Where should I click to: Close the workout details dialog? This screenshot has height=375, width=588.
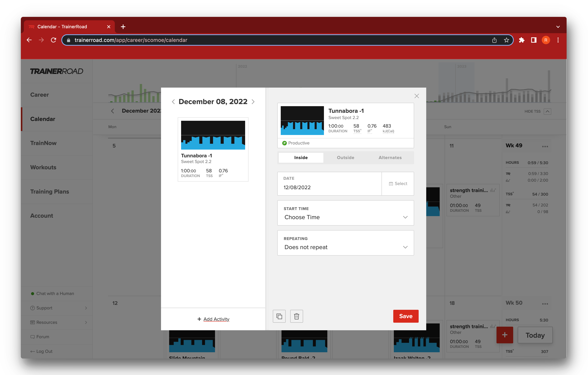417,96
